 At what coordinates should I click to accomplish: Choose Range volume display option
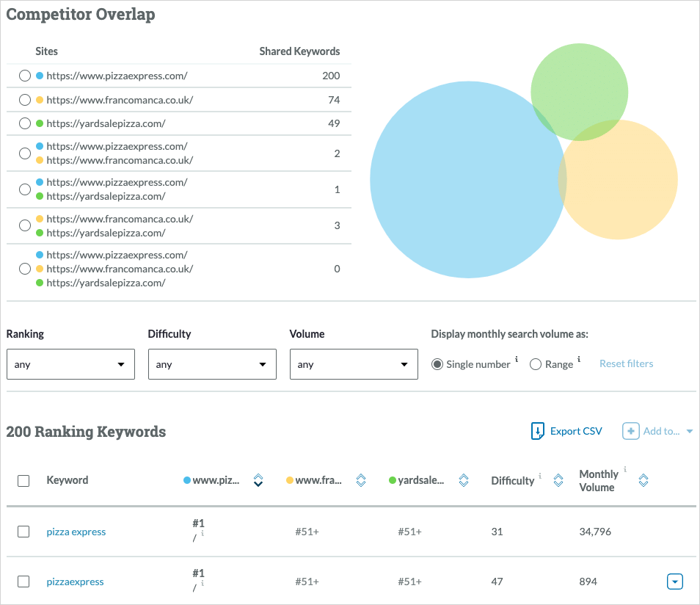tap(535, 364)
